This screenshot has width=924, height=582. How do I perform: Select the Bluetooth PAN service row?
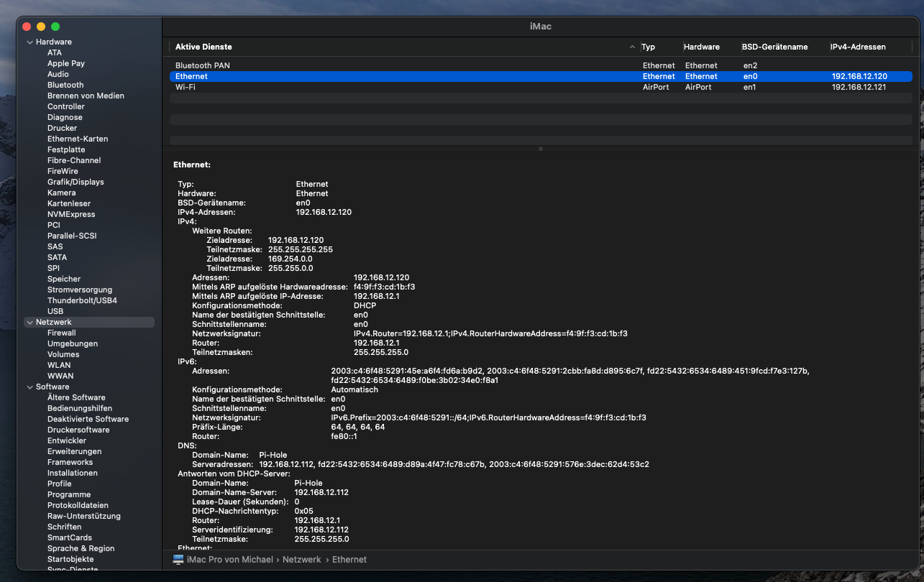pyautogui.click(x=541, y=65)
